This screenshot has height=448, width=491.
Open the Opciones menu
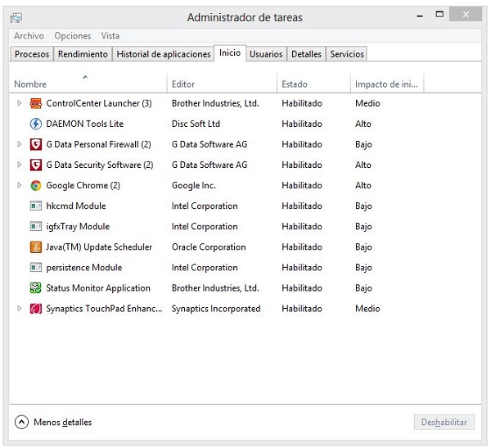pyautogui.click(x=72, y=36)
